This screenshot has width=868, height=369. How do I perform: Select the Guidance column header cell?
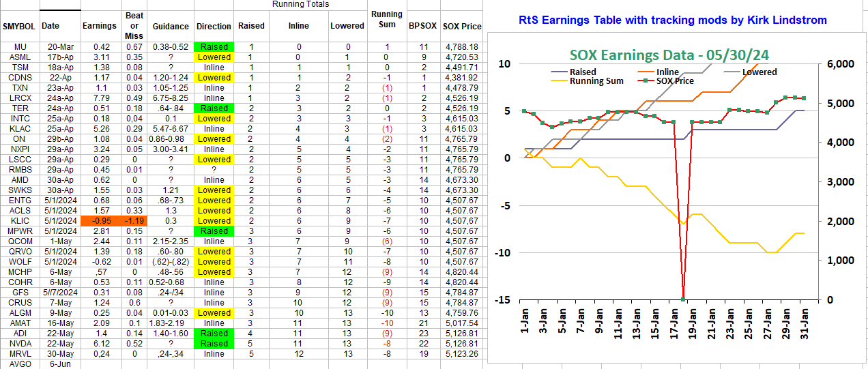pos(171,27)
